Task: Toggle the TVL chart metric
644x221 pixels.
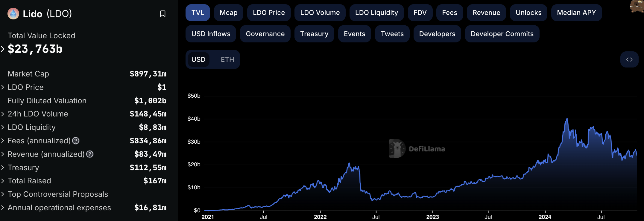Action: [198, 13]
